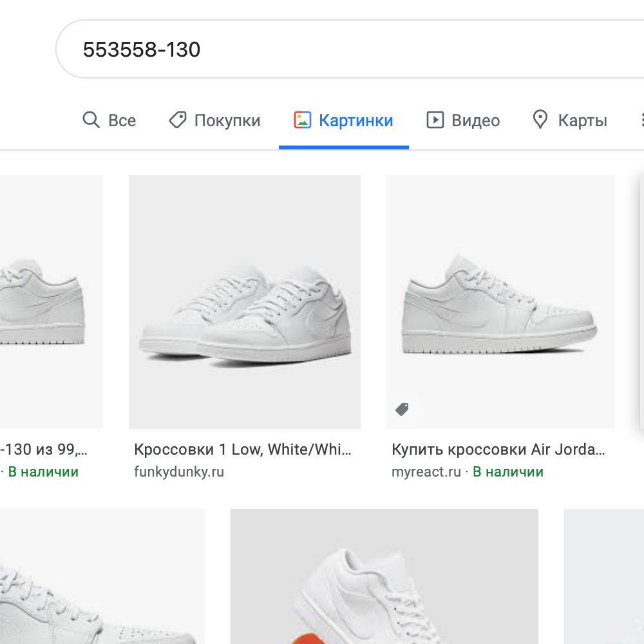Click the magnifier icon beside Все

point(91,120)
